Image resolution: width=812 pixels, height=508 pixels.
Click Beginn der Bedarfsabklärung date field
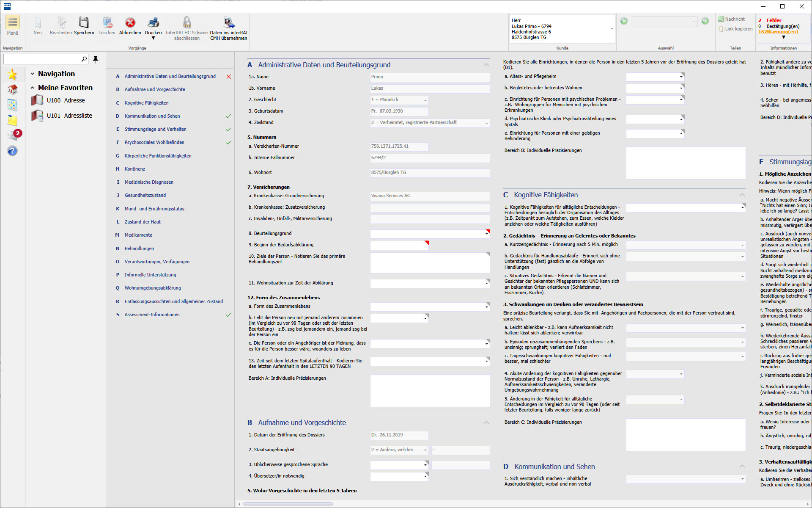click(399, 245)
